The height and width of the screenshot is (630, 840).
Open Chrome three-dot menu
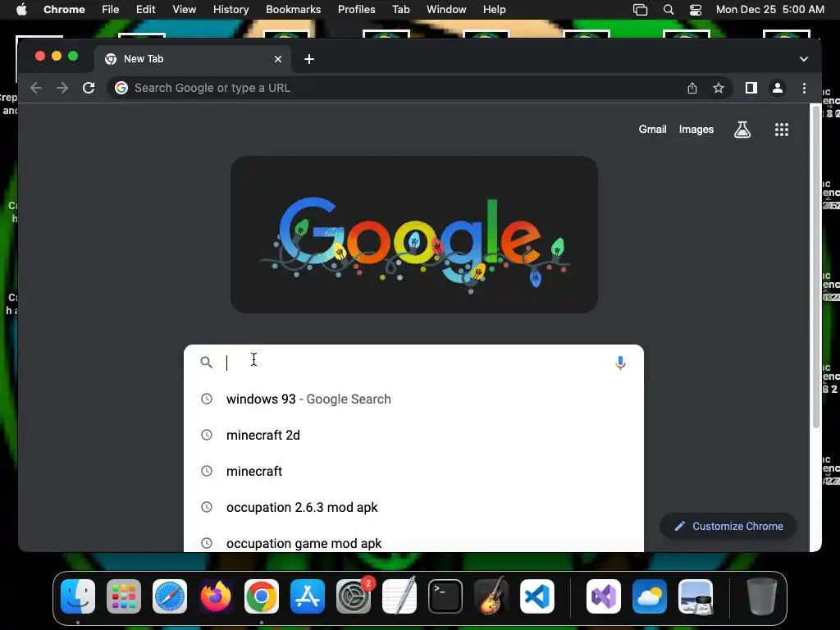[804, 88]
